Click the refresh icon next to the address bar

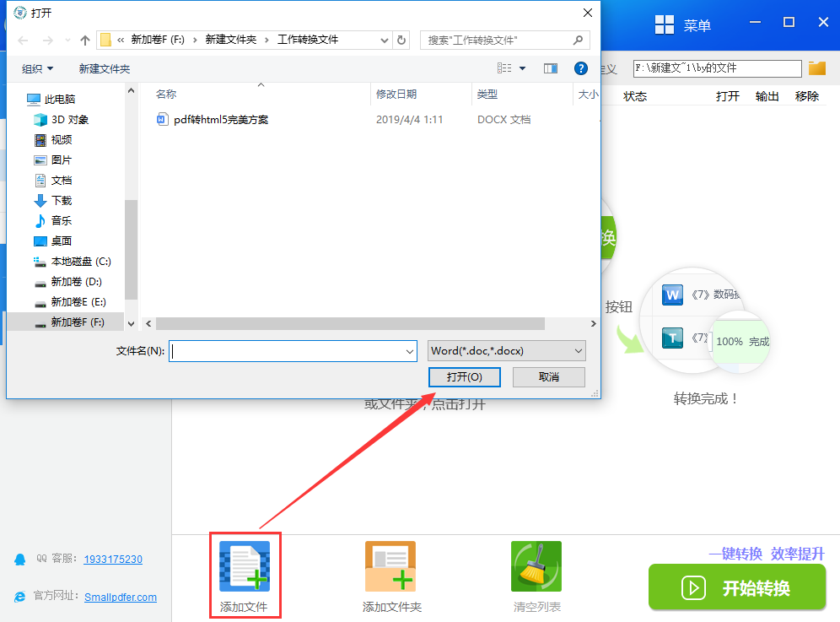coord(401,41)
